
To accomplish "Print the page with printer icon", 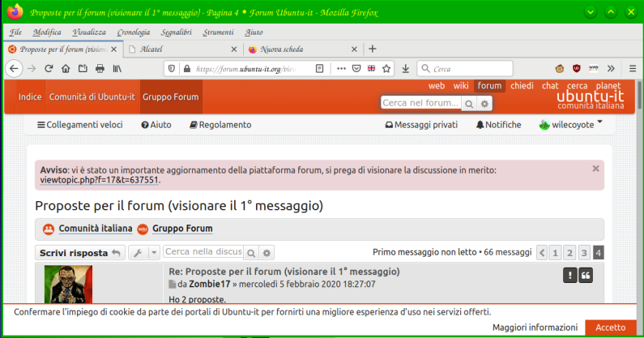I will coord(100,69).
